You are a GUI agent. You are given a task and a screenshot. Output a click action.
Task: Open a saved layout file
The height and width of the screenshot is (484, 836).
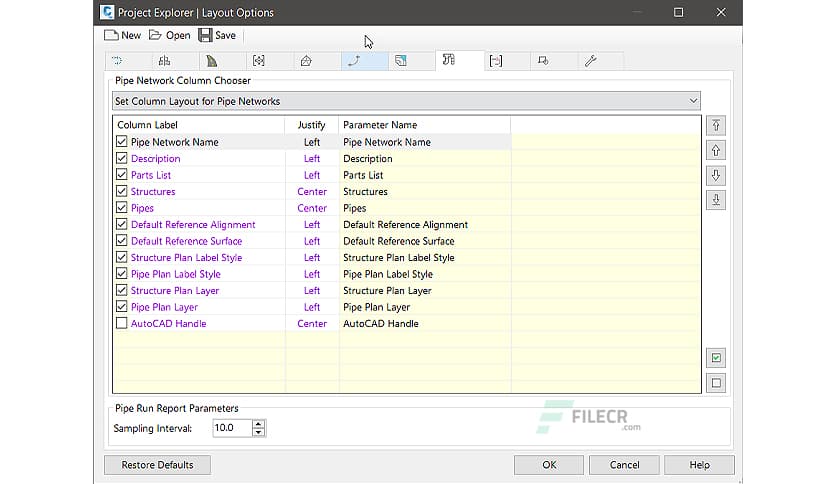point(170,35)
